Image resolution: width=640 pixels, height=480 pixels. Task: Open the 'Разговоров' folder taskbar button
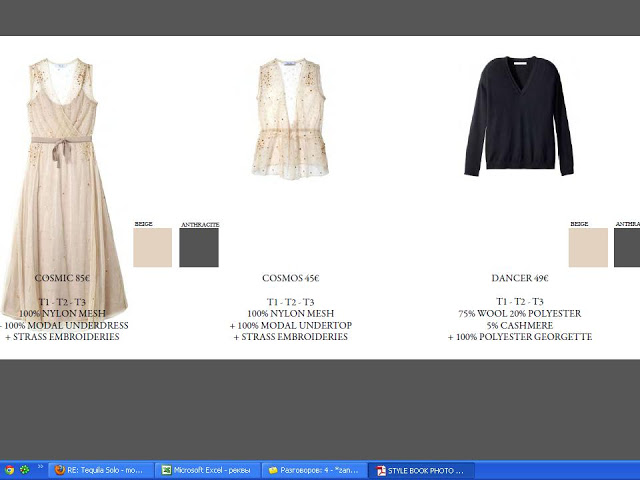[x=314, y=469]
